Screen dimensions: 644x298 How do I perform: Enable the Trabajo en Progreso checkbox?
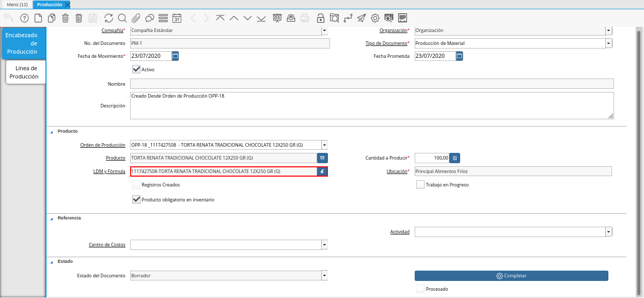(x=420, y=184)
